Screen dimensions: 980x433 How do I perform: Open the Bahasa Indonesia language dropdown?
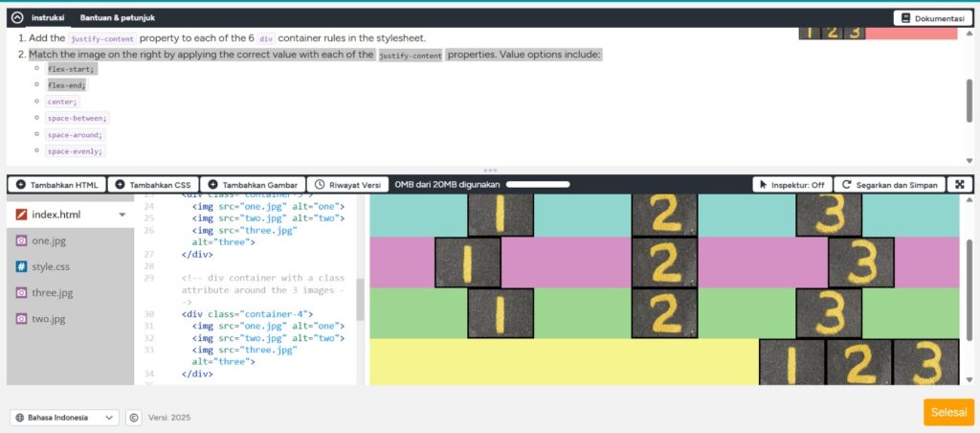64,418
